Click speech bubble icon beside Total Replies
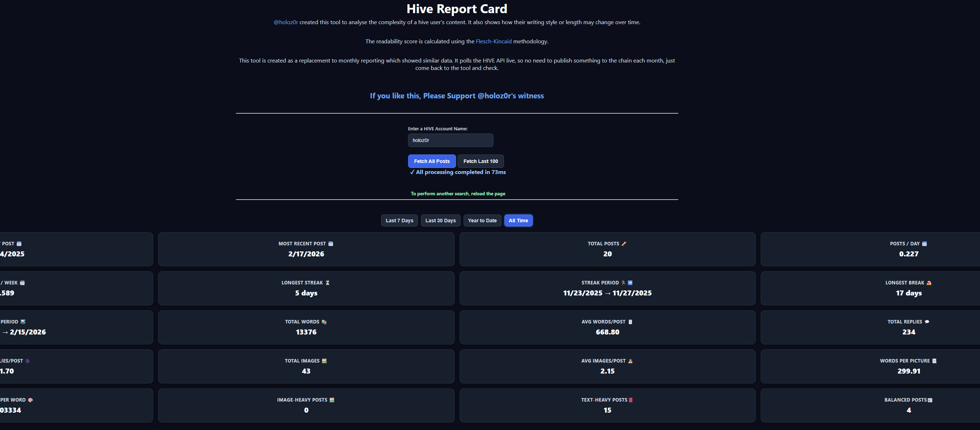 coord(927,322)
